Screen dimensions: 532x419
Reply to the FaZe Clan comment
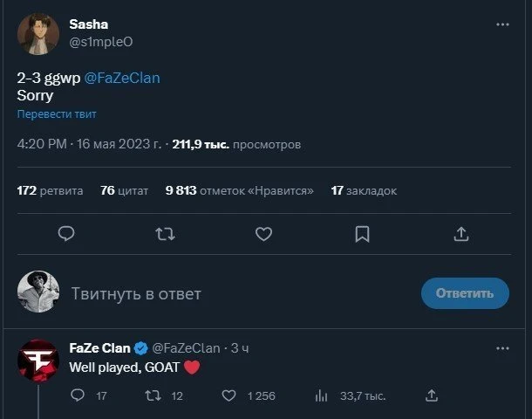78,395
